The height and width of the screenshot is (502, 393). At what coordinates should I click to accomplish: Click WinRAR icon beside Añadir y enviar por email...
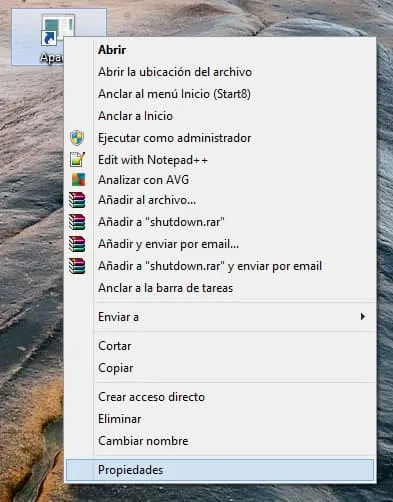pyautogui.click(x=77, y=244)
